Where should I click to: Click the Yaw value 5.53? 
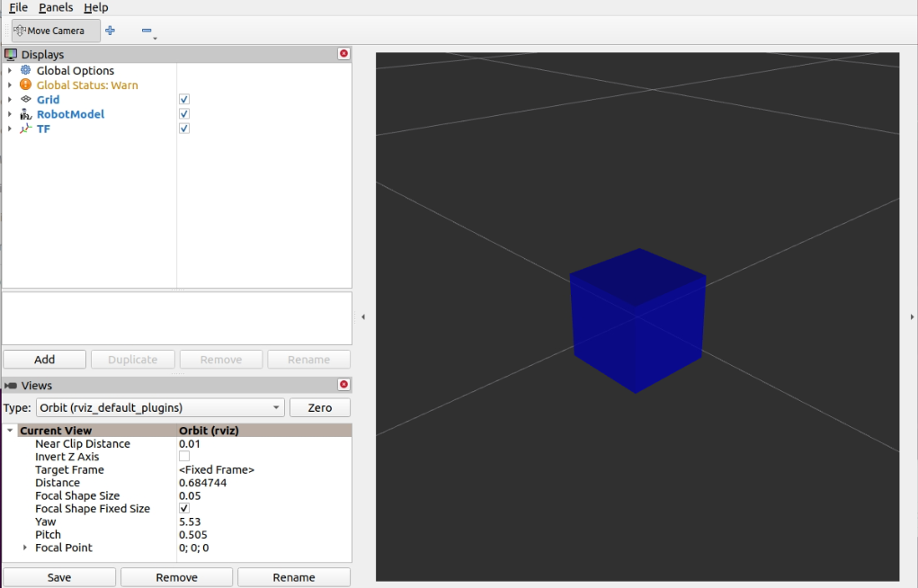pyautogui.click(x=190, y=521)
